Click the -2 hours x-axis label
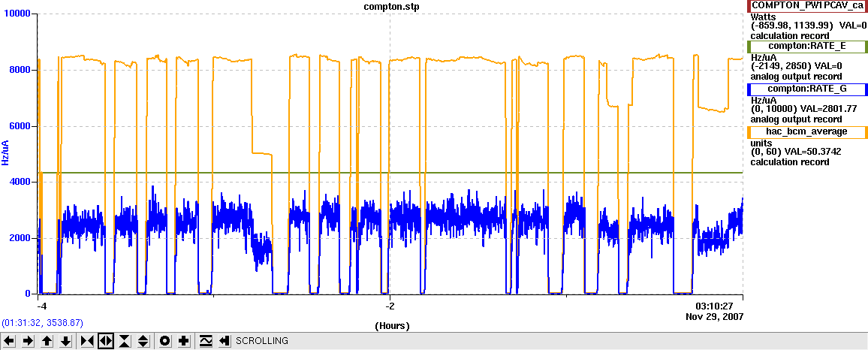 pyautogui.click(x=390, y=306)
